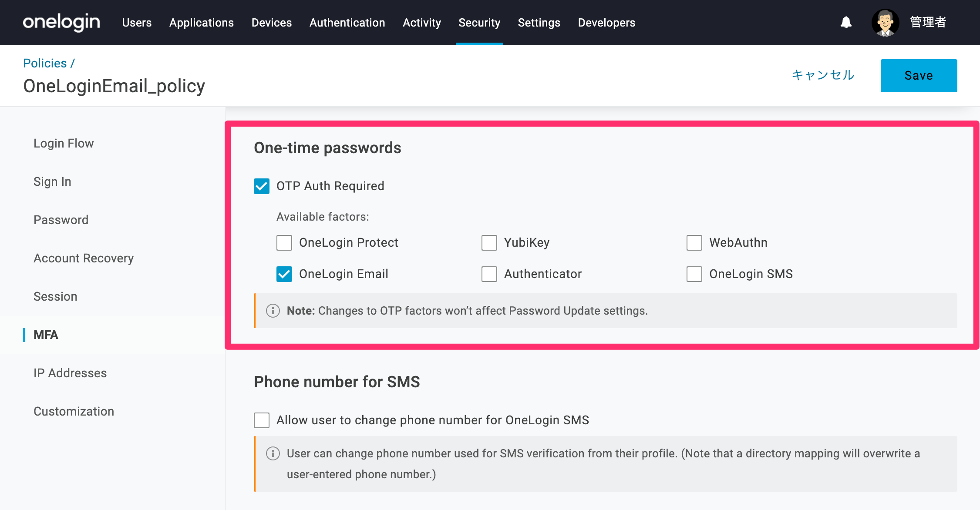Disable the OneLogin Email factor

pyautogui.click(x=284, y=274)
